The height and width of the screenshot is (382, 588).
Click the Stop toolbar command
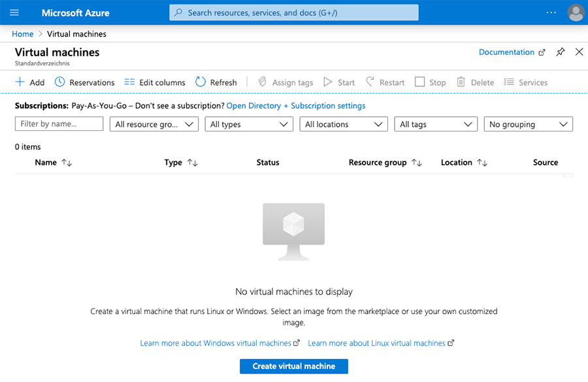[430, 82]
